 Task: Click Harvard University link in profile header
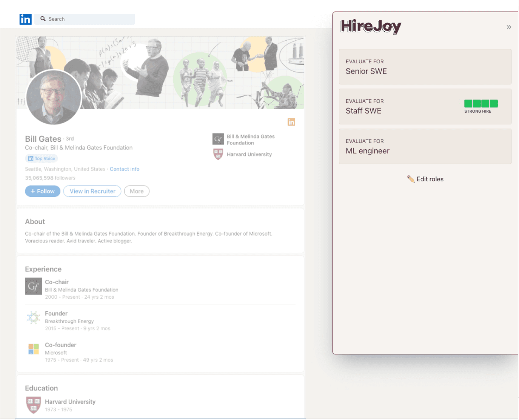[x=249, y=155]
